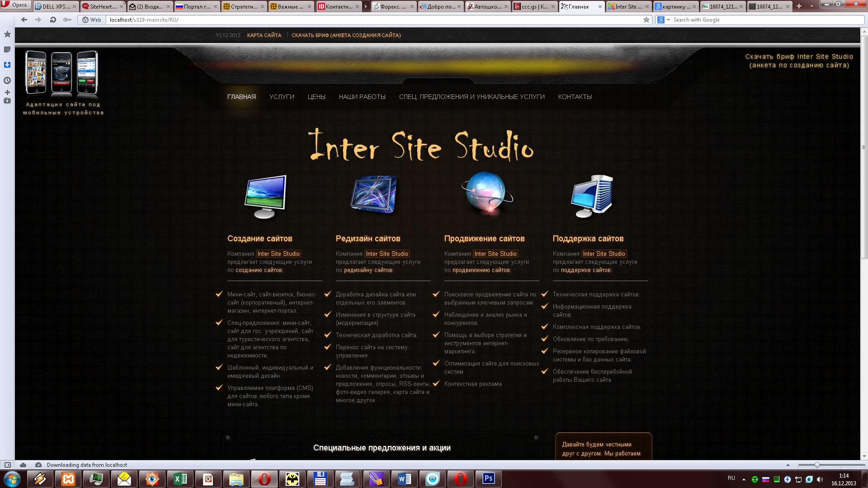Open the Bookmarks panel star icon in sidebar

point(7,34)
